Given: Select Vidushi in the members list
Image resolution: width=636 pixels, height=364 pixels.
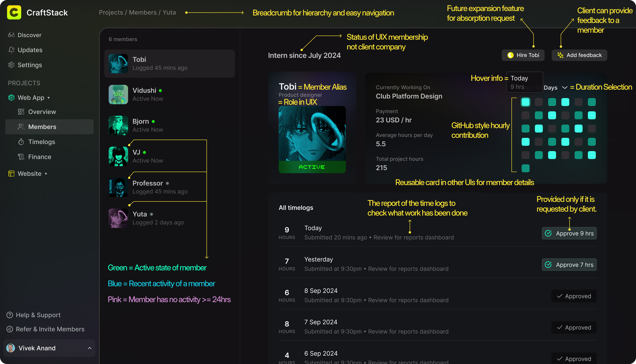Looking at the screenshot, I should click(x=169, y=95).
